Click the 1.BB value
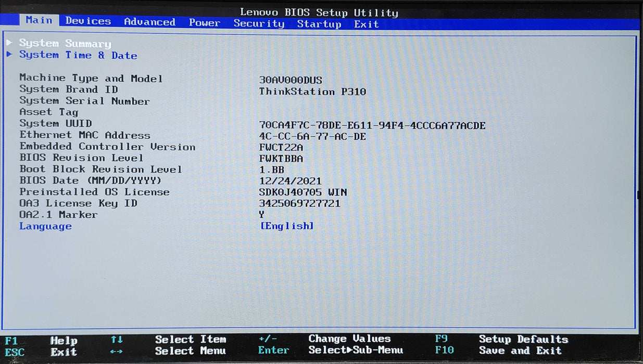This screenshot has width=643, height=364. pyautogui.click(x=272, y=170)
